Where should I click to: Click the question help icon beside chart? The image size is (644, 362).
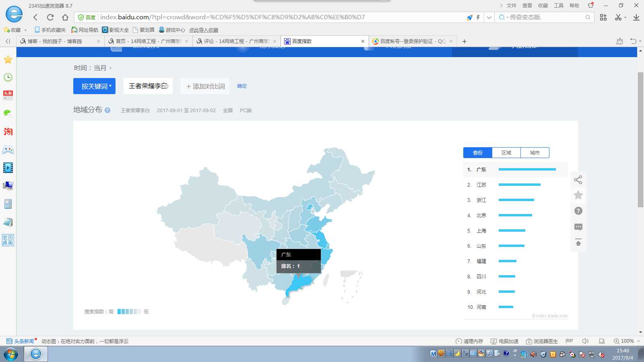point(578,211)
